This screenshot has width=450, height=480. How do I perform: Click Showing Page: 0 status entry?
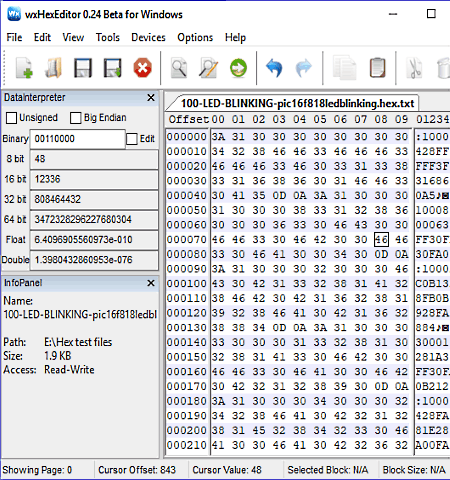pyautogui.click(x=37, y=470)
